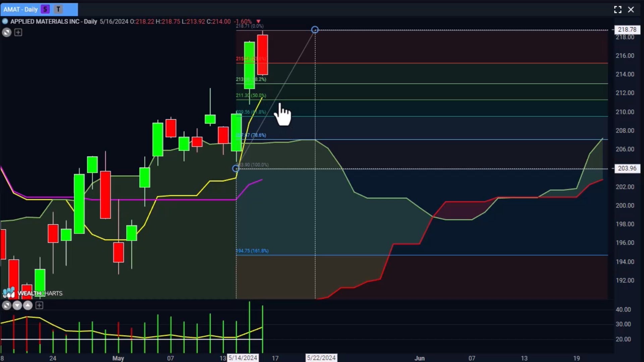Screen dimensions: 644x362
Task: Select the 203.90 (100.0%) Fibonacci label
Action: [x=252, y=165]
